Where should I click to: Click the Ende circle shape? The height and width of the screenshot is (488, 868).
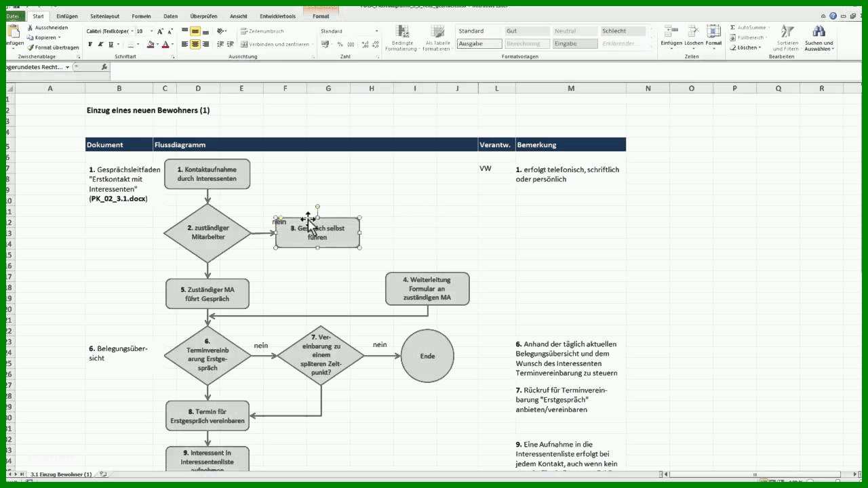427,356
